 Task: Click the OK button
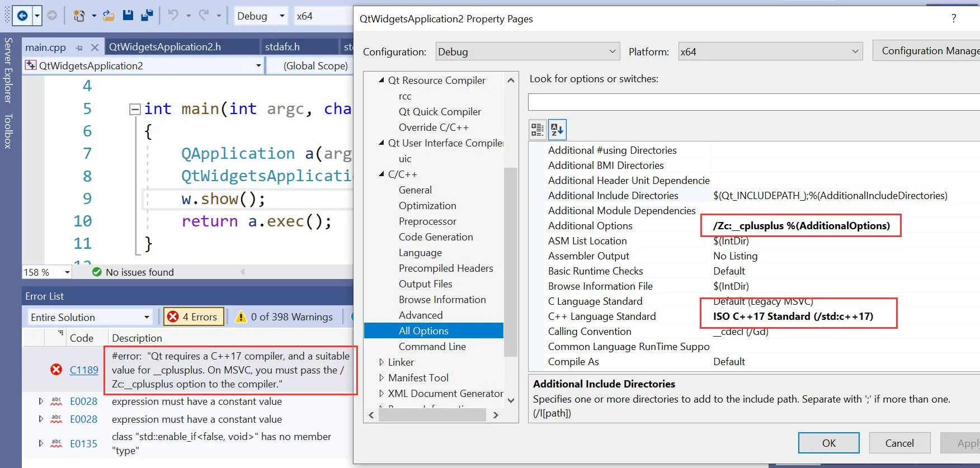[829, 443]
